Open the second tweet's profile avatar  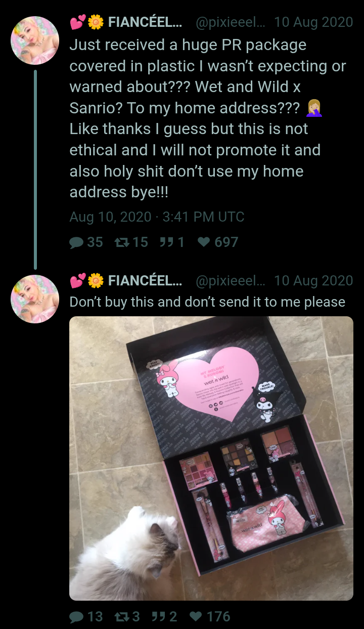pos(35,299)
